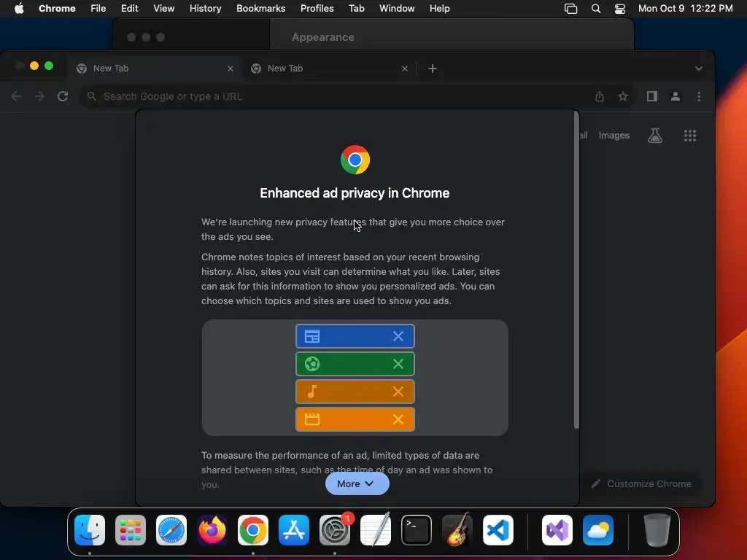747x560 pixels.
Task: Open the Apple menu
Action: [x=19, y=9]
